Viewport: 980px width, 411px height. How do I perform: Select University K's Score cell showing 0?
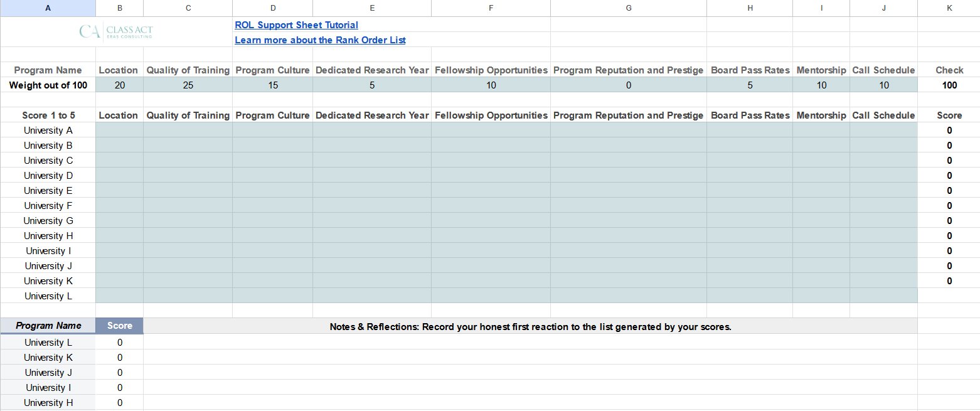click(119, 357)
